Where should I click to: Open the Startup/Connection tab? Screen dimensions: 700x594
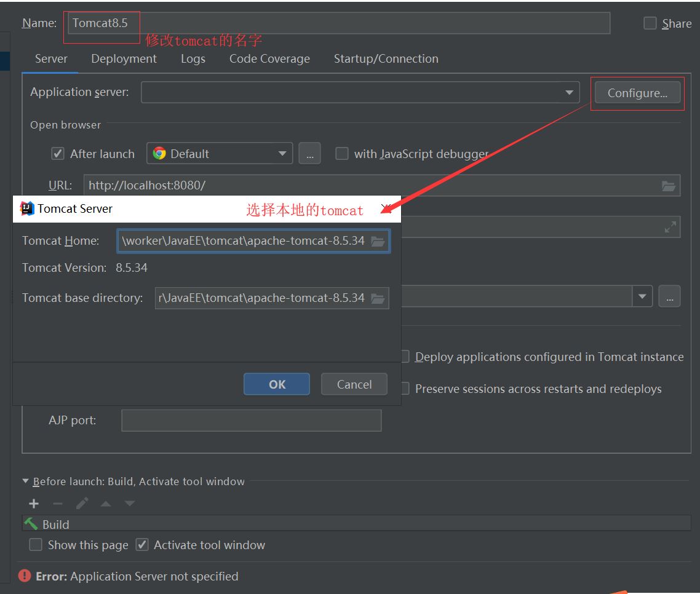pos(386,59)
